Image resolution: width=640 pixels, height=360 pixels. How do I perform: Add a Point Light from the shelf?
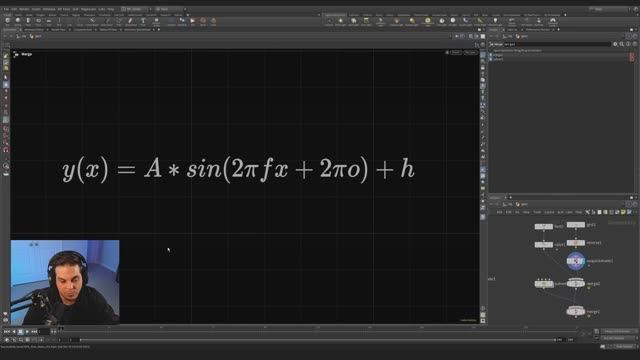point(340,21)
